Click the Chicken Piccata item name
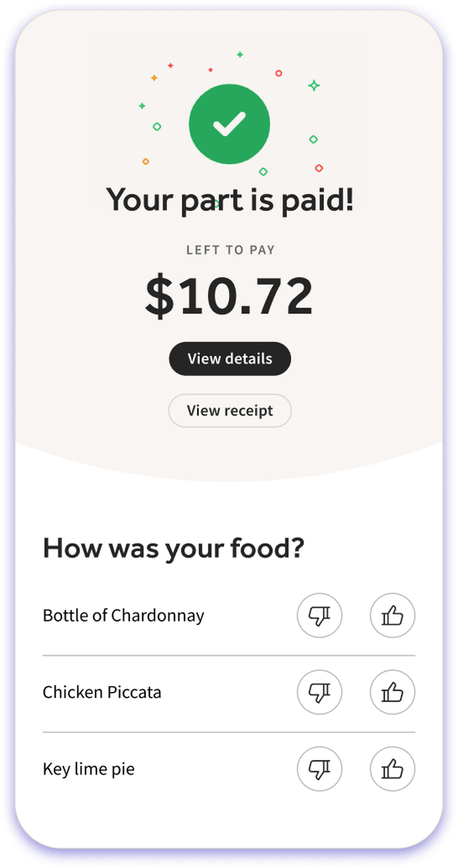Image resolution: width=458 pixels, height=868 pixels. click(102, 692)
